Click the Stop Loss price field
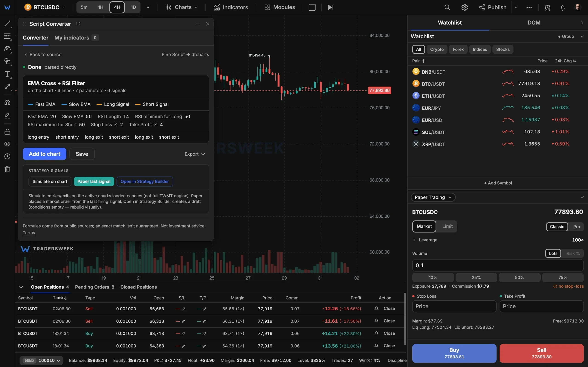 tap(454, 306)
